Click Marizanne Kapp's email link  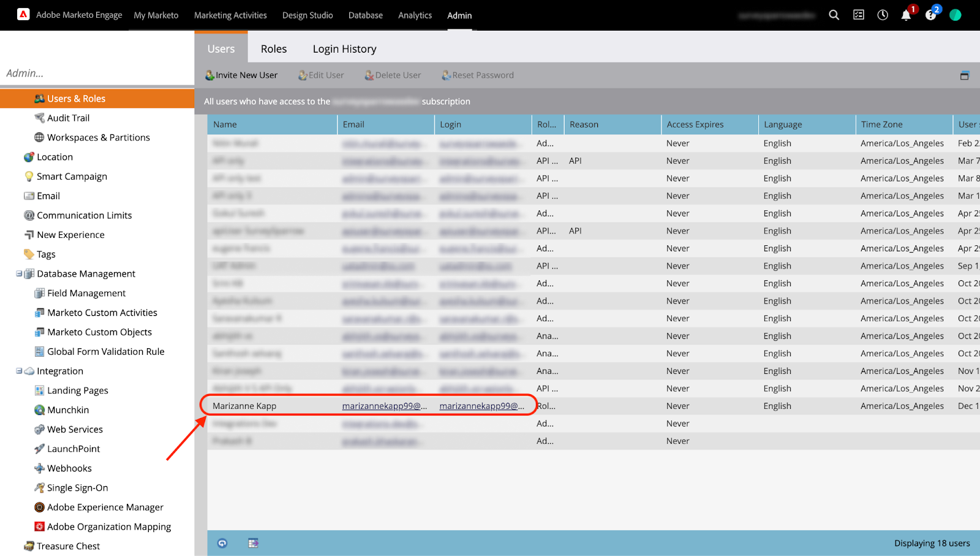pyautogui.click(x=384, y=406)
